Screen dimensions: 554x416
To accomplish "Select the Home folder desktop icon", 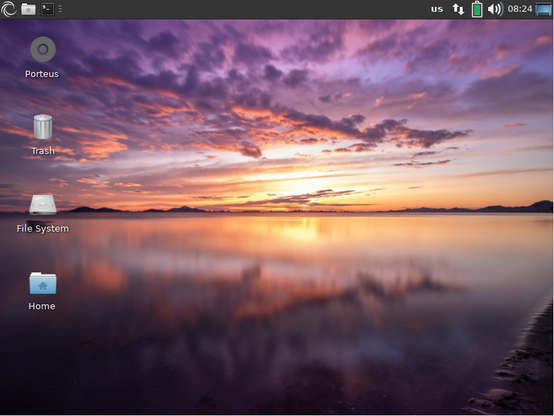I will click(x=43, y=283).
